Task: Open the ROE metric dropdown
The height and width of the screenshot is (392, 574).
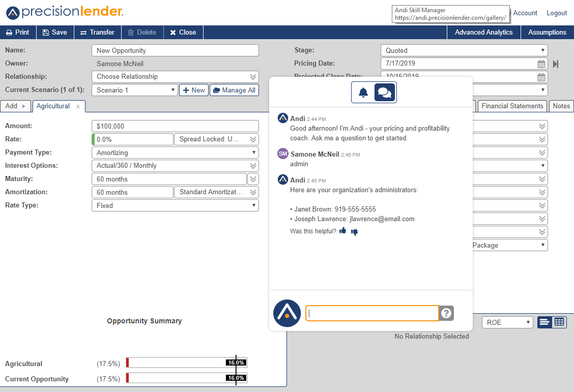Action: [507, 322]
